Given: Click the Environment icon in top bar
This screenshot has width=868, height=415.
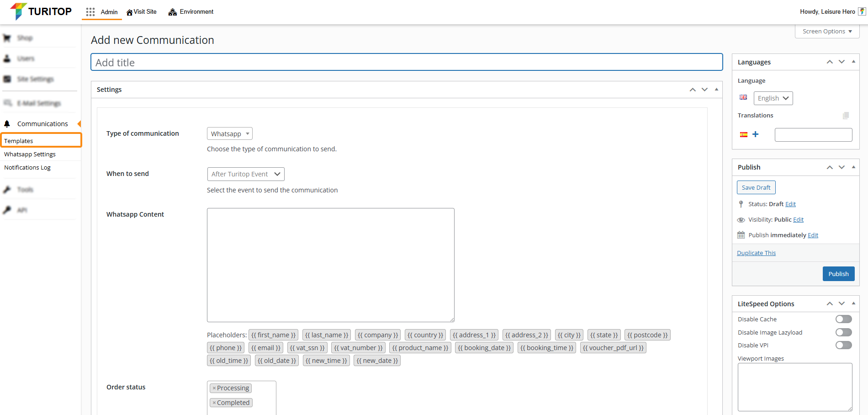Looking at the screenshot, I should 172,12.
